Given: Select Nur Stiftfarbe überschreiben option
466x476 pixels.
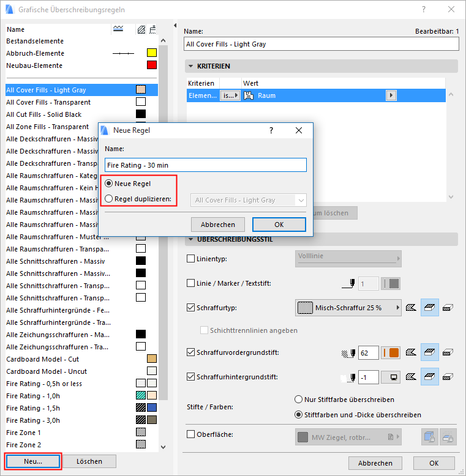Looking at the screenshot, I should 298,399.
